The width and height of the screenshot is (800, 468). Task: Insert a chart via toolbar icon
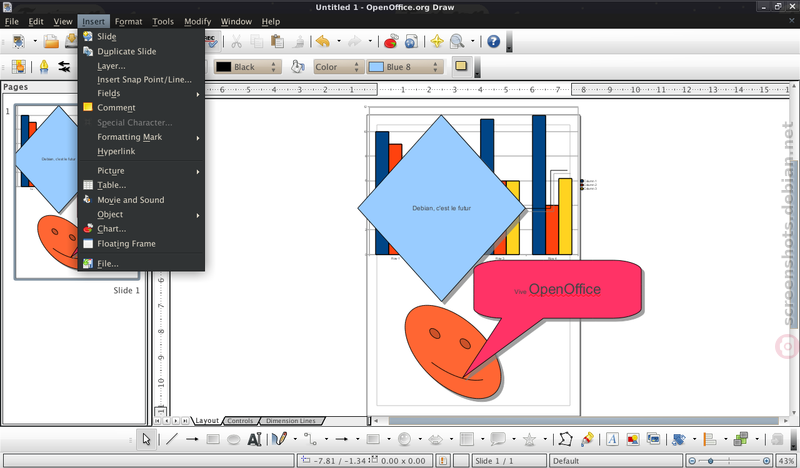391,41
